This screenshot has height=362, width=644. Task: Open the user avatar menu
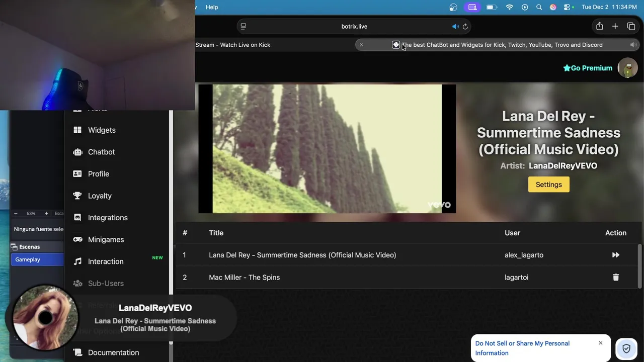(x=627, y=68)
